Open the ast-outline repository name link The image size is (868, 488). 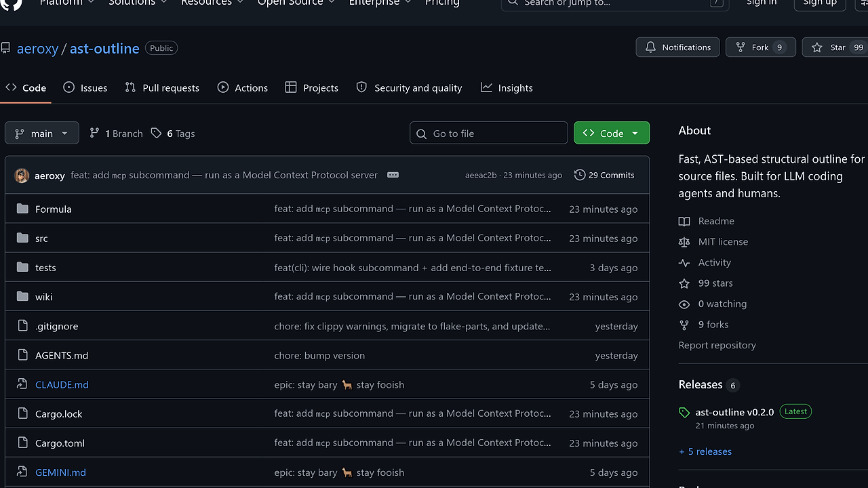104,48
